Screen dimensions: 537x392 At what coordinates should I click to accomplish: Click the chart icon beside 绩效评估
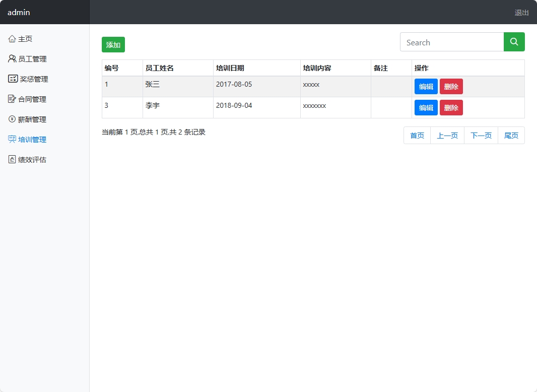(12, 159)
